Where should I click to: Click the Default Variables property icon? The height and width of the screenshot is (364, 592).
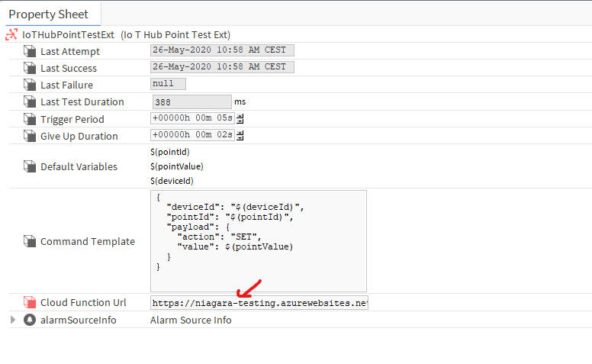tap(30, 166)
